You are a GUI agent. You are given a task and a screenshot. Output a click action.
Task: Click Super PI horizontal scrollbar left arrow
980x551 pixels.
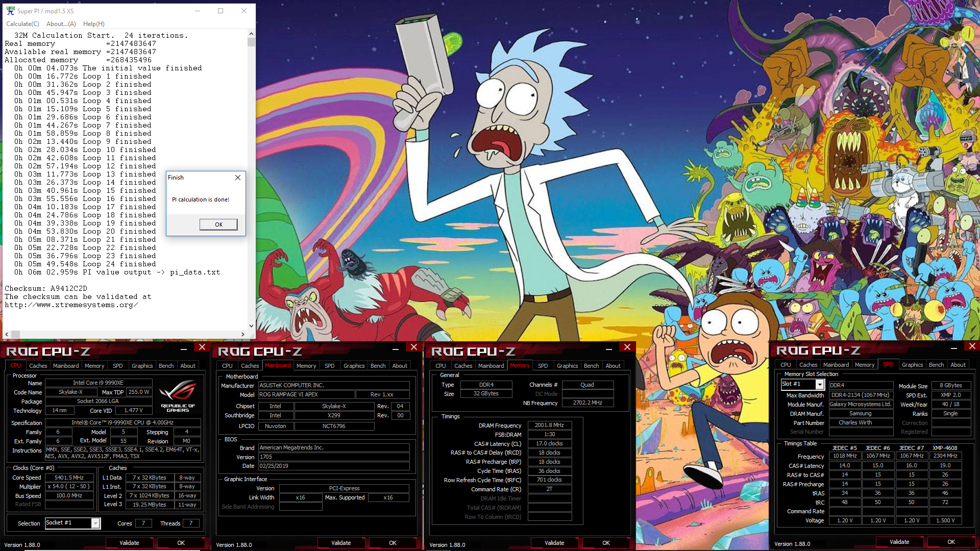pyautogui.click(x=7, y=335)
